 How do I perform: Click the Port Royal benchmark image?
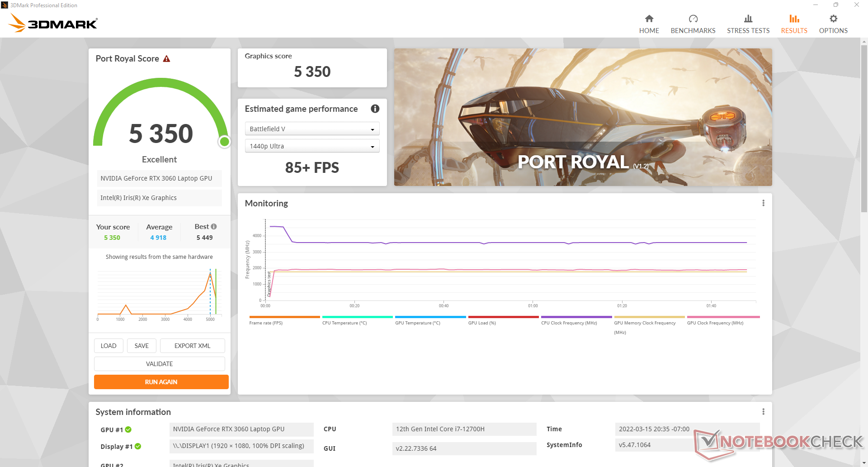click(583, 117)
